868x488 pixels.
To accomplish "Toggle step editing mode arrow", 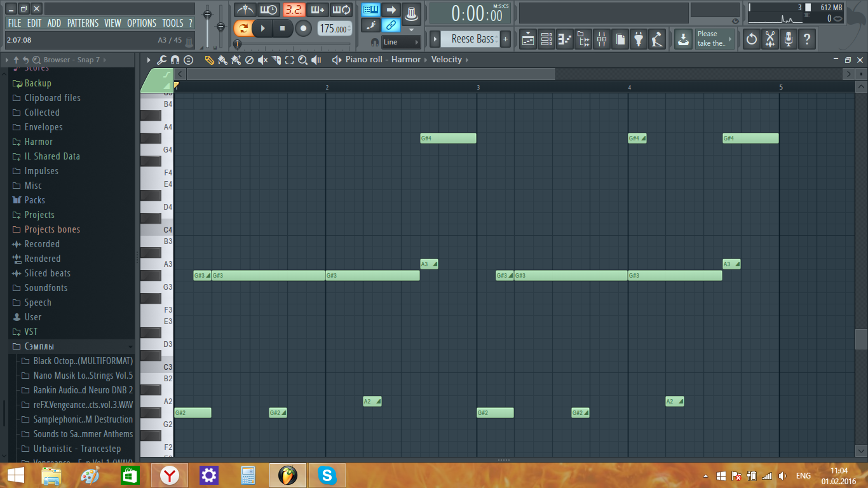I will [391, 10].
